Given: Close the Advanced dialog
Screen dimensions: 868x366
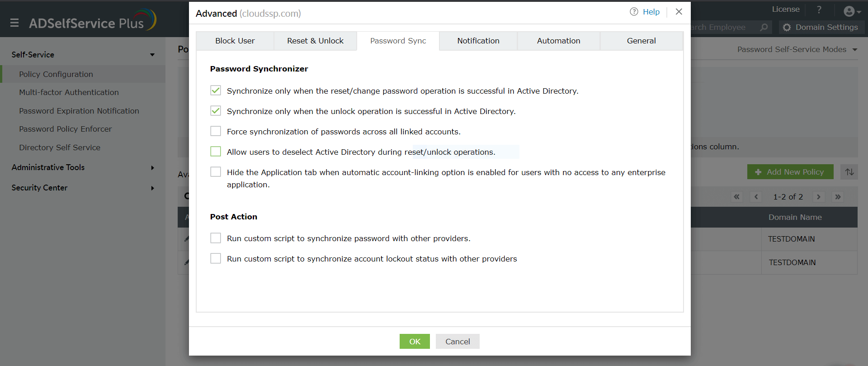Looking at the screenshot, I should (x=679, y=12).
